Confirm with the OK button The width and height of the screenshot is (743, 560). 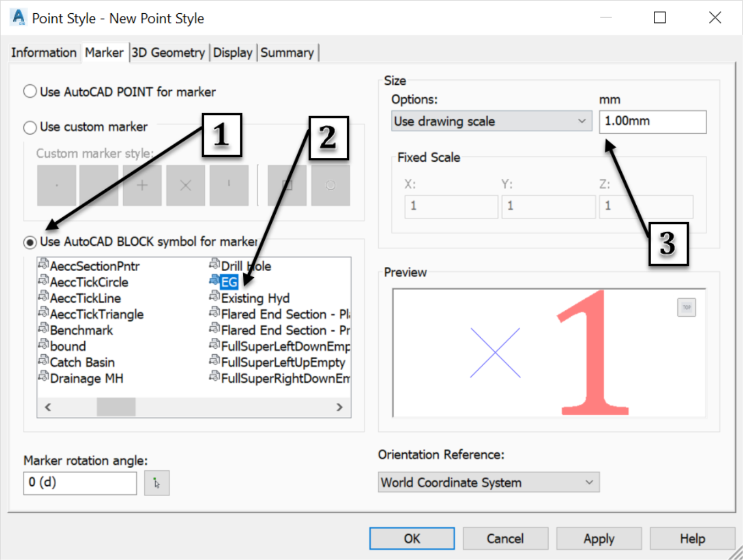tap(412, 539)
